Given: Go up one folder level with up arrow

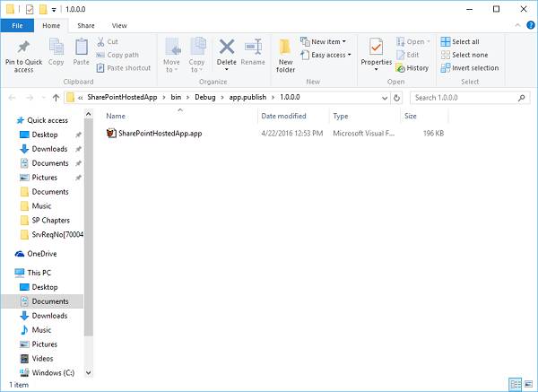Looking at the screenshot, I should [x=56, y=98].
